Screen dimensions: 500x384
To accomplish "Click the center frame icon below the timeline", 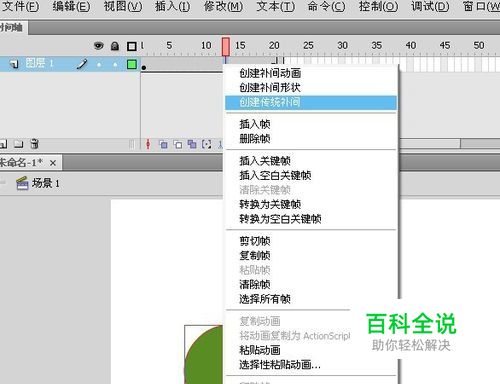I will [x=148, y=144].
